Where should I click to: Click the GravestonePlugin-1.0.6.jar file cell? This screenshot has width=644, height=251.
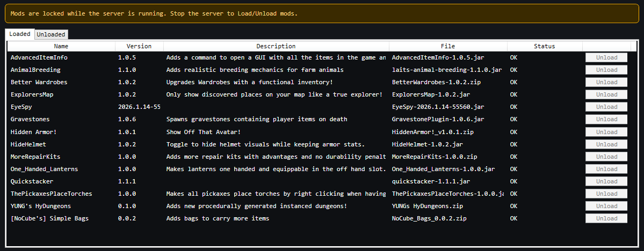(x=438, y=120)
